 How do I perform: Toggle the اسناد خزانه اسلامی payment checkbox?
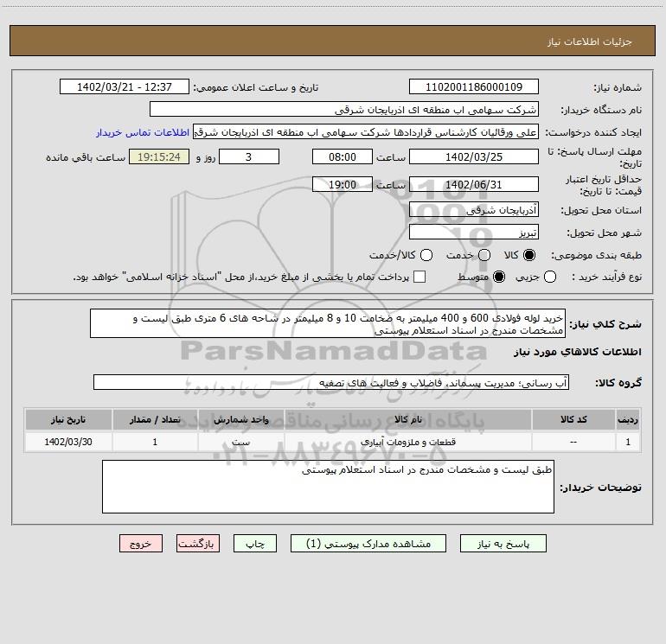pyautogui.click(x=419, y=277)
